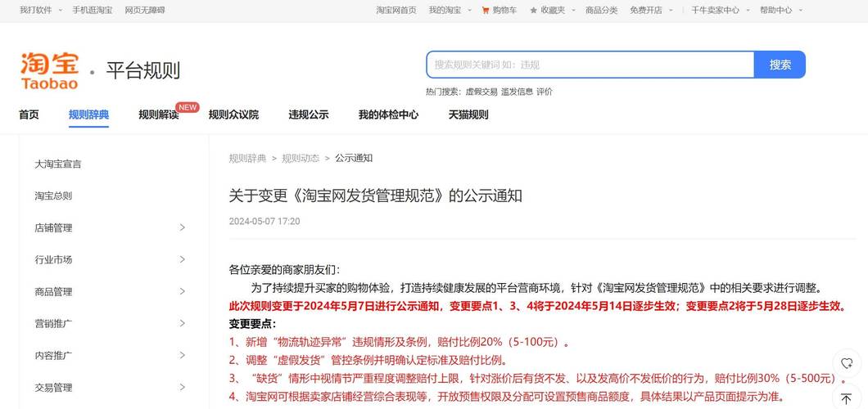This screenshot has width=868, height=409.
Task: Expand 商品管理 sidebar chevron
Action: pyautogui.click(x=182, y=291)
